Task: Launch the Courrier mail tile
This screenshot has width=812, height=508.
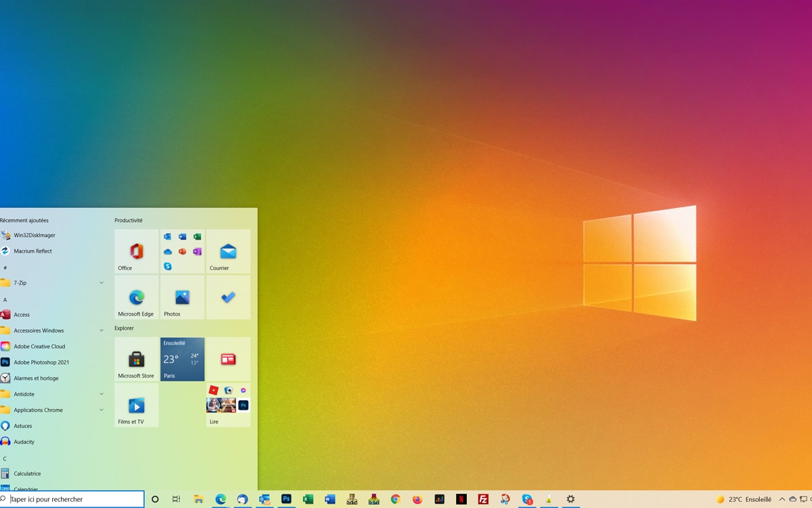Action: tap(227, 251)
